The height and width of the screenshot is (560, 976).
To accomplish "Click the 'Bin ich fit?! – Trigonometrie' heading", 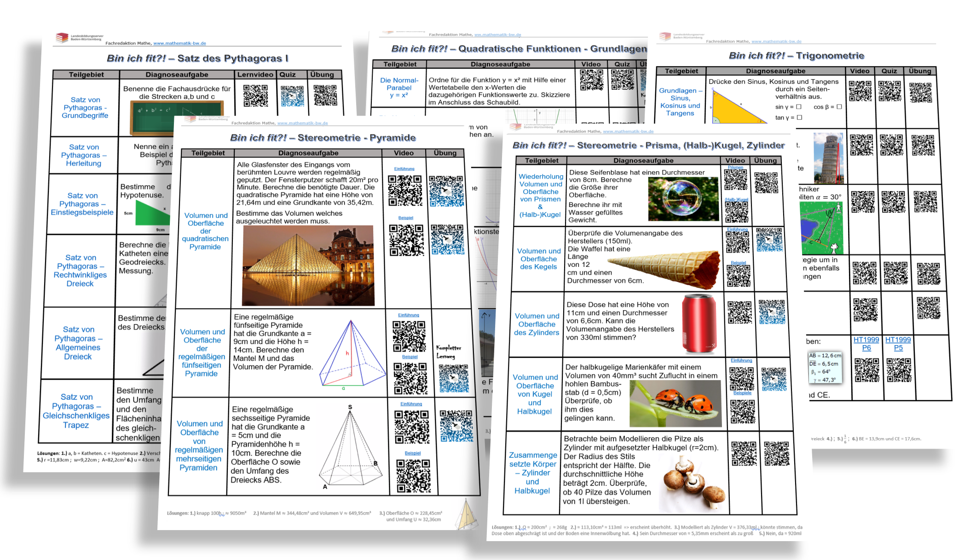I will tap(797, 56).
